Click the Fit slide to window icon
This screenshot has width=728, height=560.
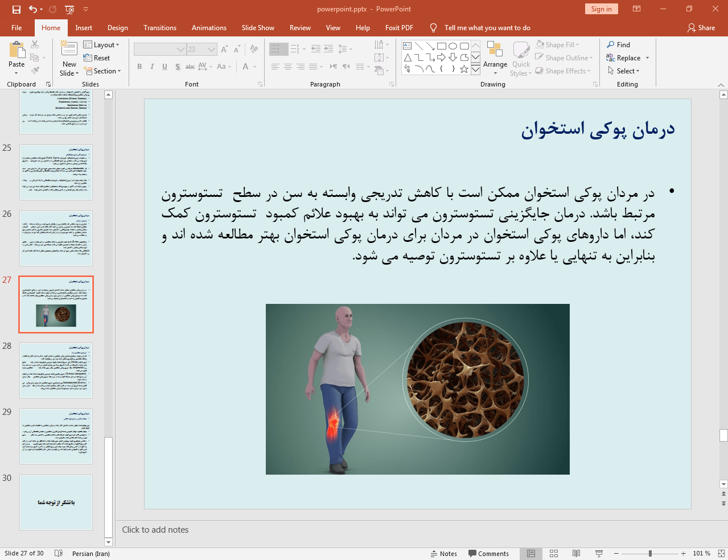coord(721,553)
